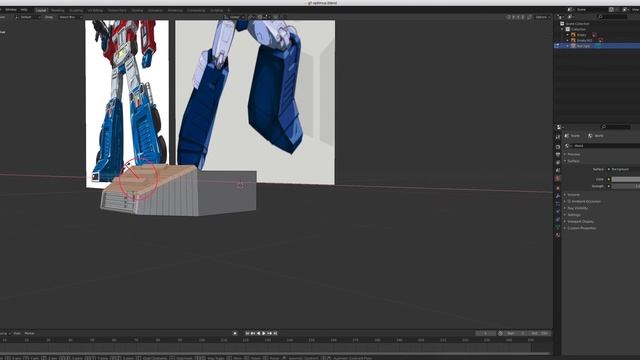The width and height of the screenshot is (640, 360).
Task: Switch to the Layout workspace tab
Action: [x=41, y=10]
